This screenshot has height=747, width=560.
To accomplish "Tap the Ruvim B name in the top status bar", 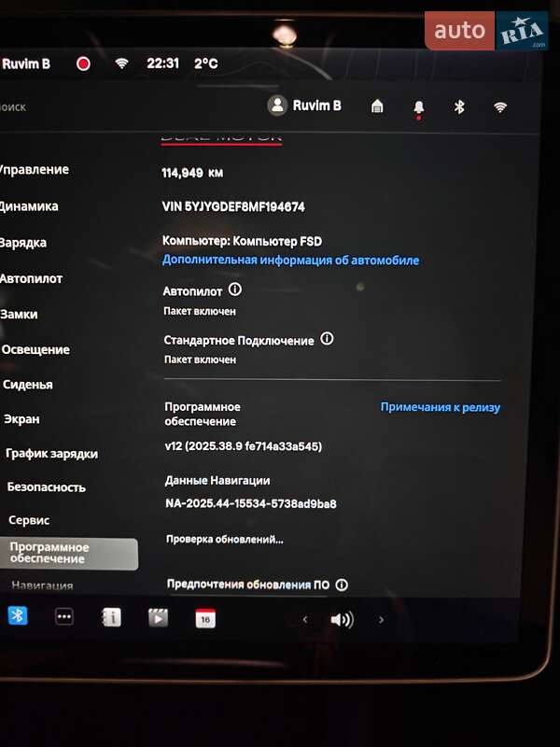I will [x=26, y=63].
